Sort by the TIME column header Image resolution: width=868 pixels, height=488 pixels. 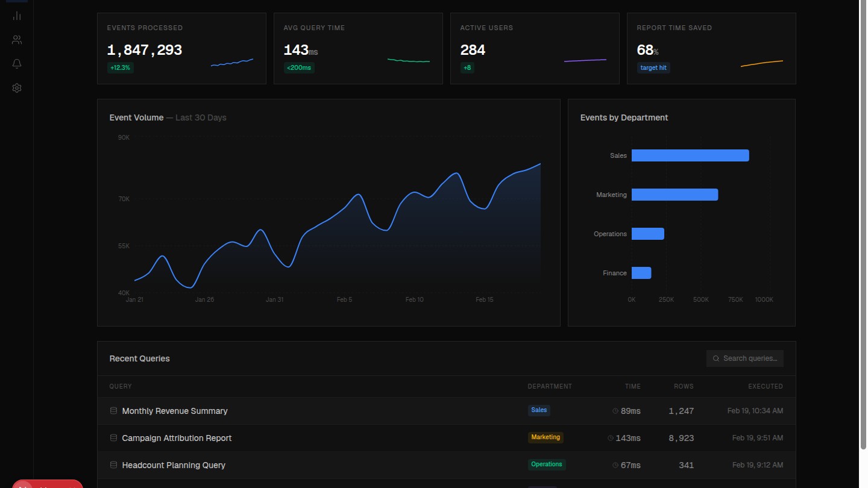coord(632,386)
